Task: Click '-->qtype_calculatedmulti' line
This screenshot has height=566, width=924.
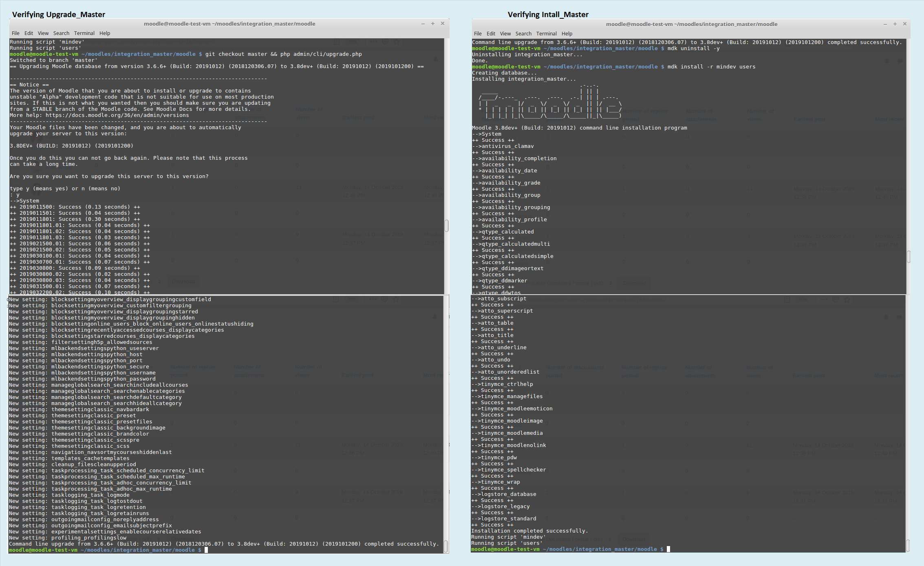Action: 511,244
